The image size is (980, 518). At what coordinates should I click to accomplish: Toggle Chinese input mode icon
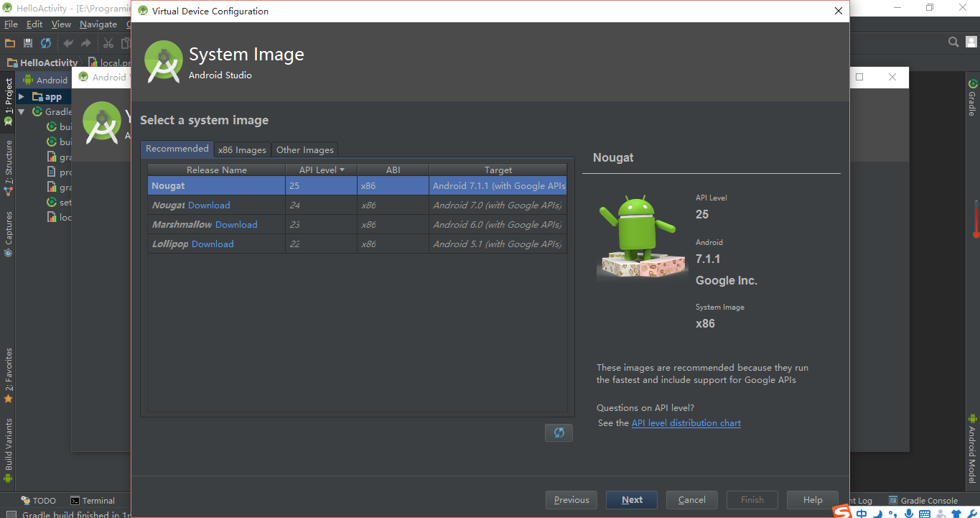coord(862,513)
